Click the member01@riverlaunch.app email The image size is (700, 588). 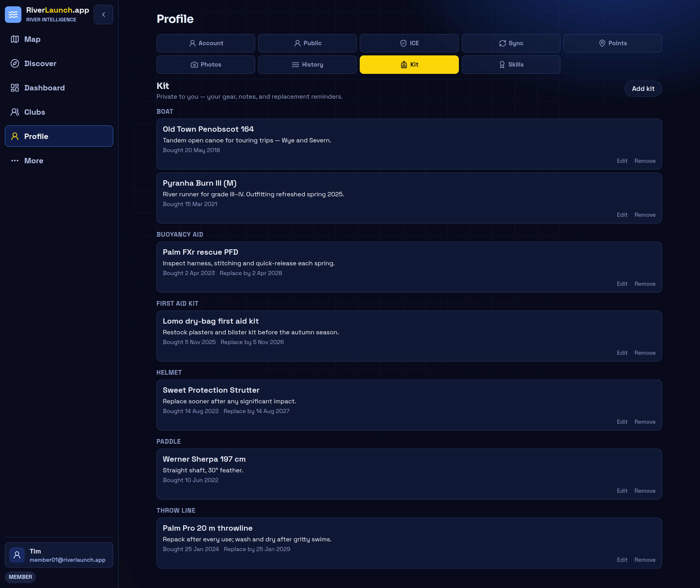67,560
